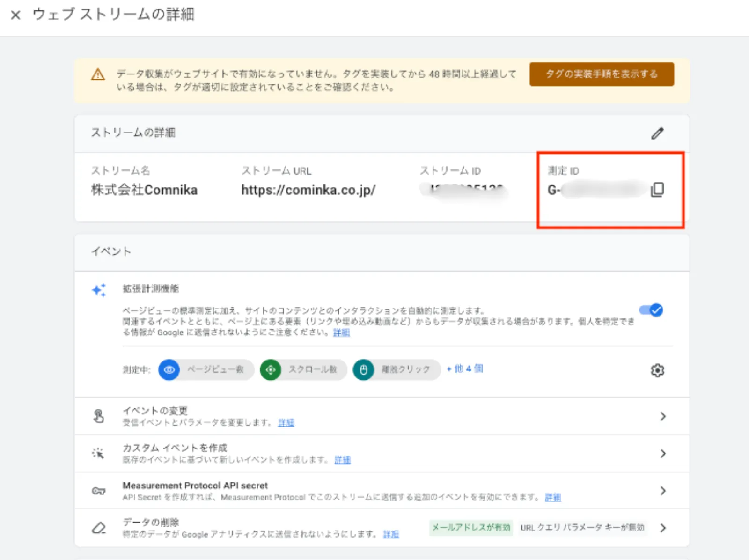Click the タグの実装手順を表示する button
Viewport: 749px width, 560px height.
click(602, 74)
